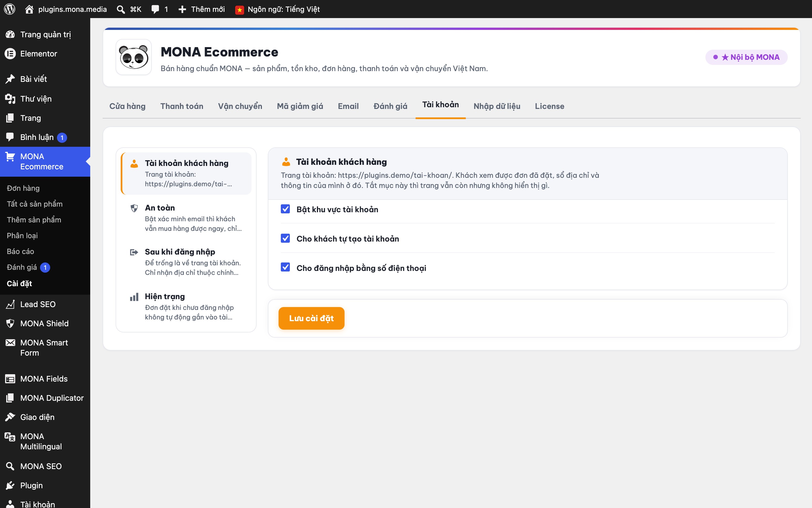Open the Sau khi đăng nhập section
The image size is (812, 508).
tap(186, 262)
